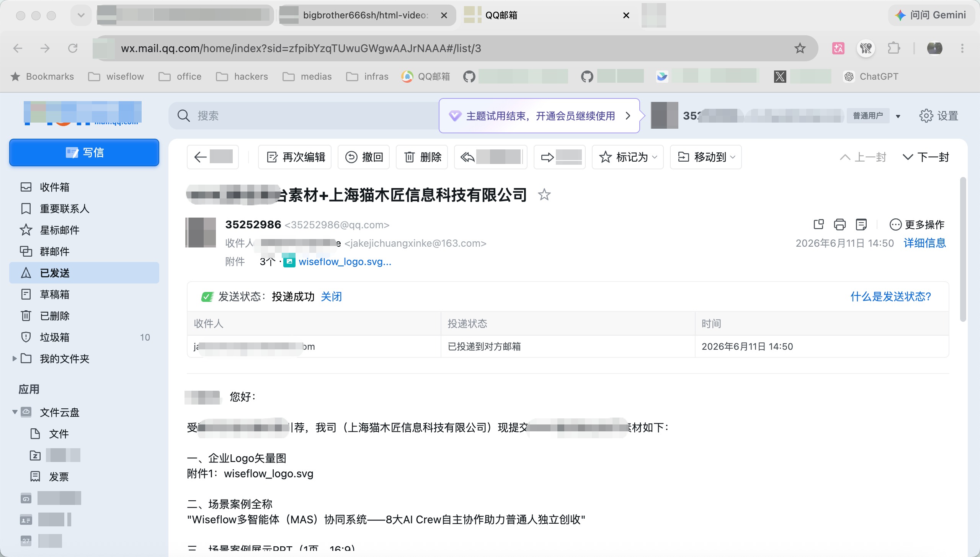Close the bigbrother666sh/html-video tab
This screenshot has height=557, width=980.
[x=444, y=15]
